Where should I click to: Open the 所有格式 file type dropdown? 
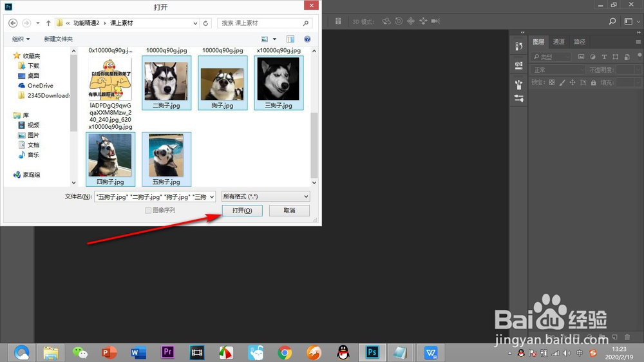[265, 196]
